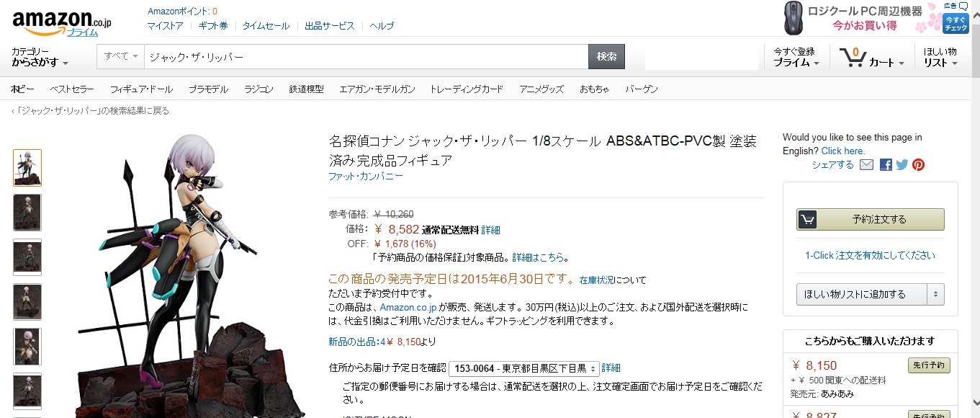Screen dimensions: 980x418
Task: Click the 検索 search button
Action: point(606,56)
